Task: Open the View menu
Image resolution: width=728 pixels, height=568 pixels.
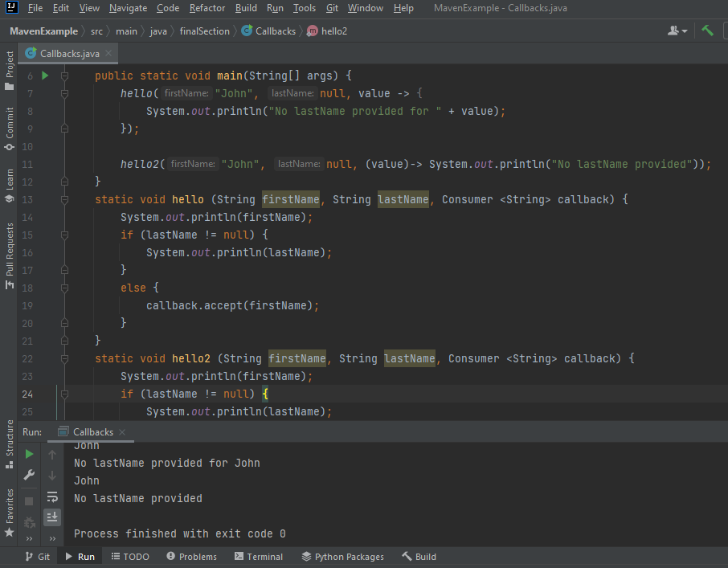Action: pos(89,8)
